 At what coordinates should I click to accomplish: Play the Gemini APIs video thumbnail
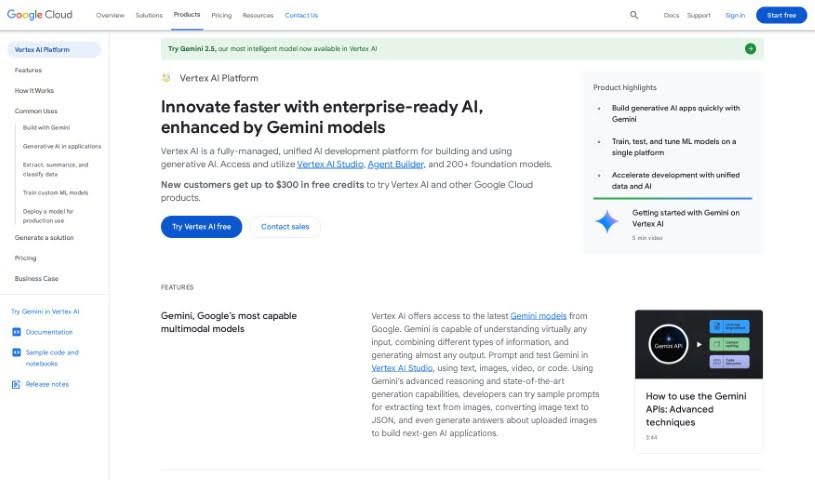[699, 344]
